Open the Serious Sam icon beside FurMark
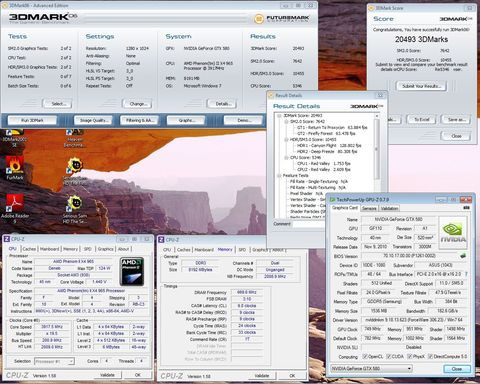This screenshot has height=384, width=480. (x=75, y=171)
